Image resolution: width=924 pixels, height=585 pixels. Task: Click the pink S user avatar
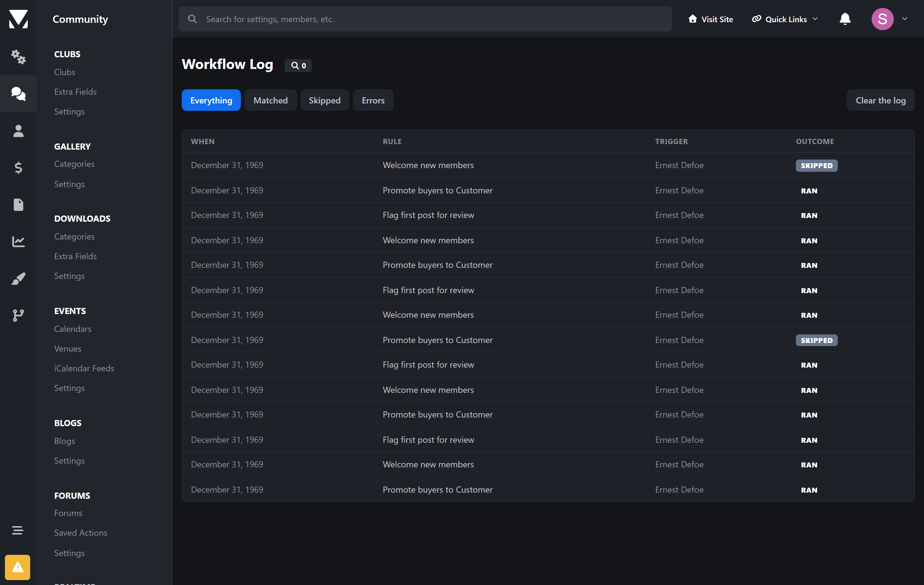pyautogui.click(x=882, y=19)
